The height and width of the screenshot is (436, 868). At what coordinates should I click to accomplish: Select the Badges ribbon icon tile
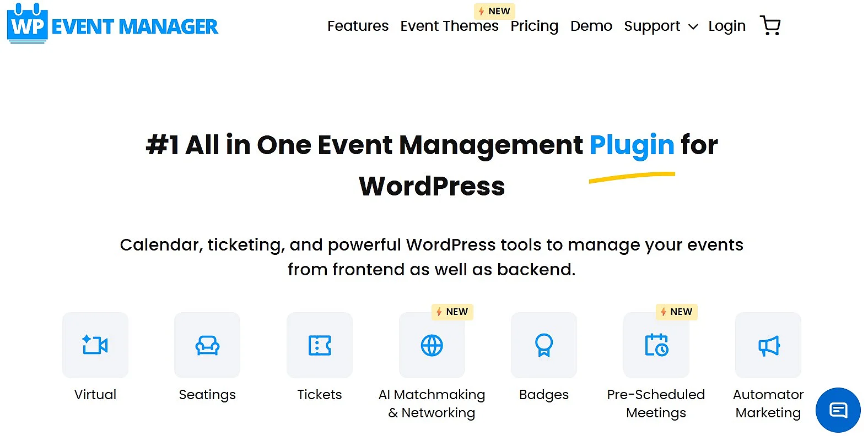(544, 345)
